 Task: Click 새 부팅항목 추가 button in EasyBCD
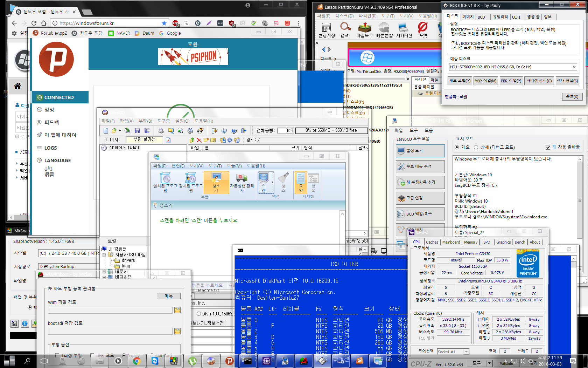[x=420, y=182]
